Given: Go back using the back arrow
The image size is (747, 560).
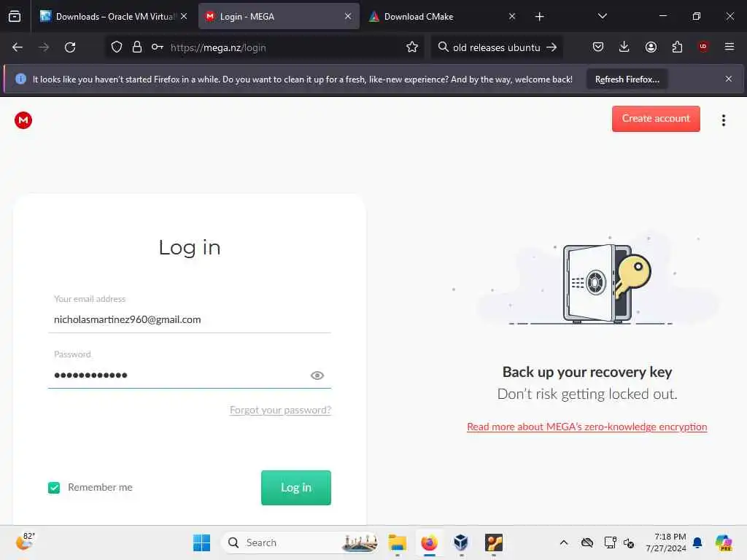Looking at the screenshot, I should pyautogui.click(x=18, y=47).
